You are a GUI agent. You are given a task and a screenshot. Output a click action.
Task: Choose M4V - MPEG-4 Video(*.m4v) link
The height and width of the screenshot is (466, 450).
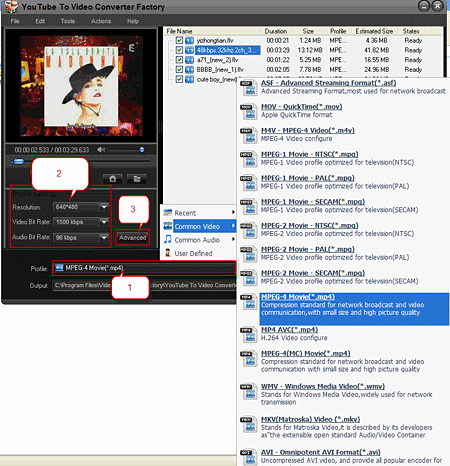pos(308,130)
